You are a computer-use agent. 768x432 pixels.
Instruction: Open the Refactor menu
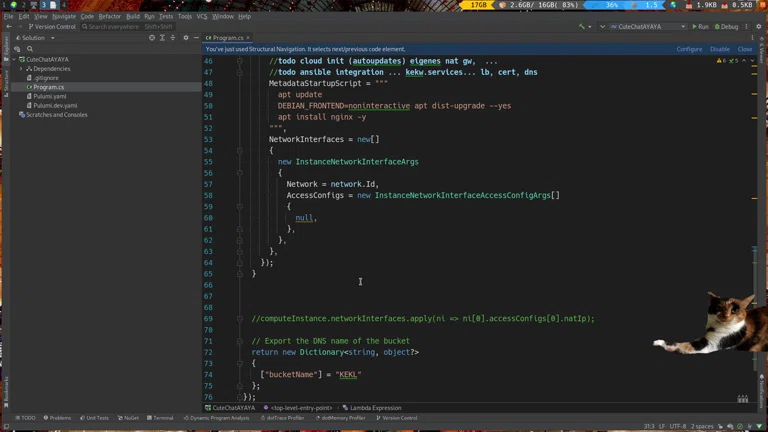[110, 16]
